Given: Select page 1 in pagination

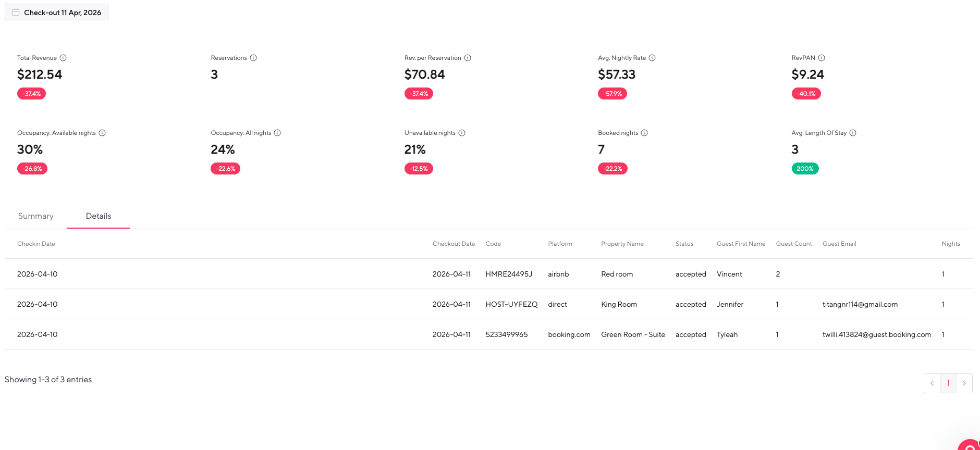Looking at the screenshot, I should (948, 383).
